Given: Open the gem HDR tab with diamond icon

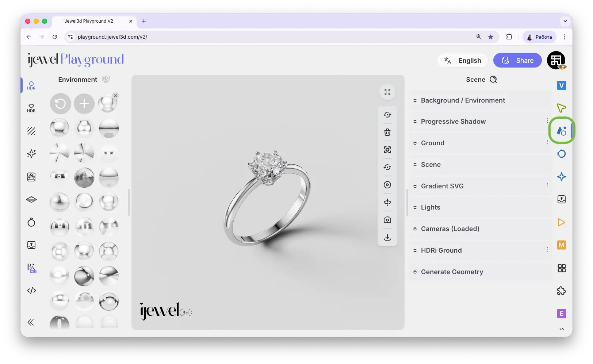Looking at the screenshot, I should click(31, 108).
